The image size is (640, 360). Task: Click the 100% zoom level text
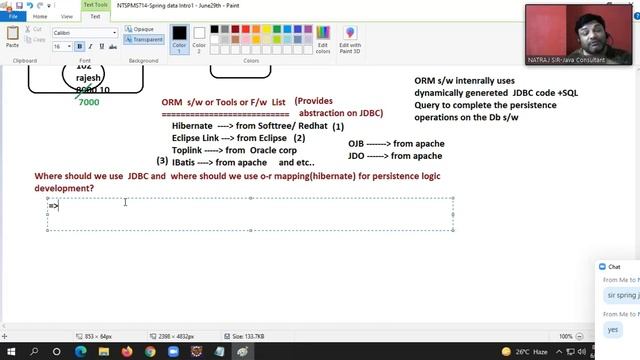pos(566,336)
